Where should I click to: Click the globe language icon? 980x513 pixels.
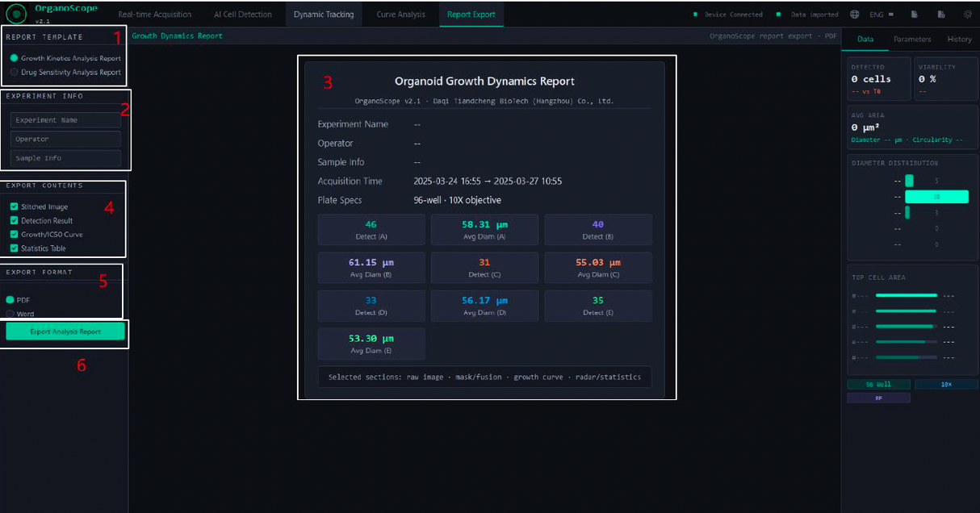tap(855, 15)
